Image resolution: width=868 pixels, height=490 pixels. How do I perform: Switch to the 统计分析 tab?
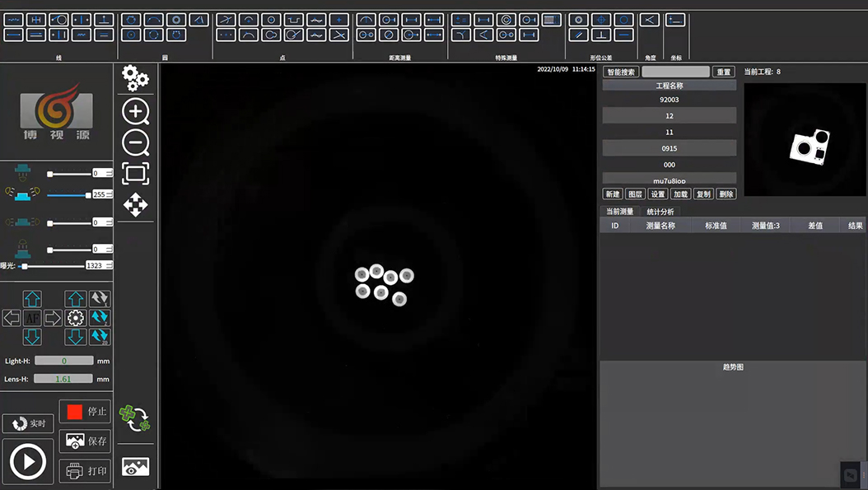pos(660,212)
